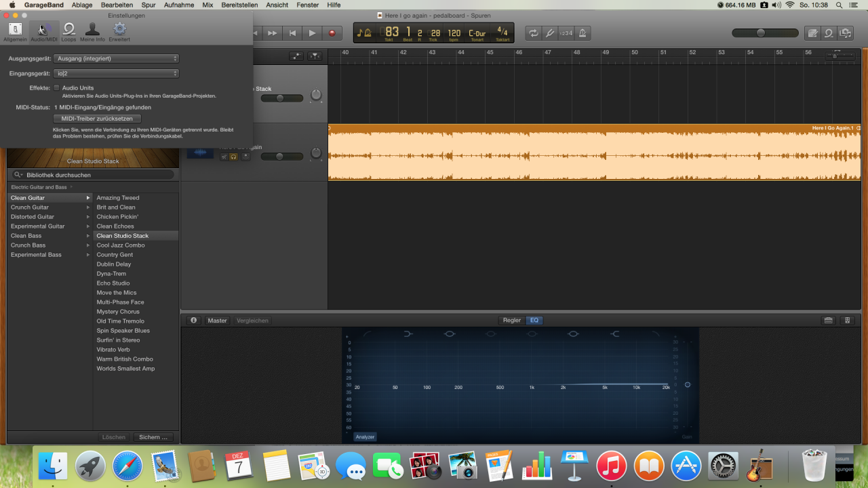Click the Vergleichen button
The image size is (868, 488).
coord(252,321)
